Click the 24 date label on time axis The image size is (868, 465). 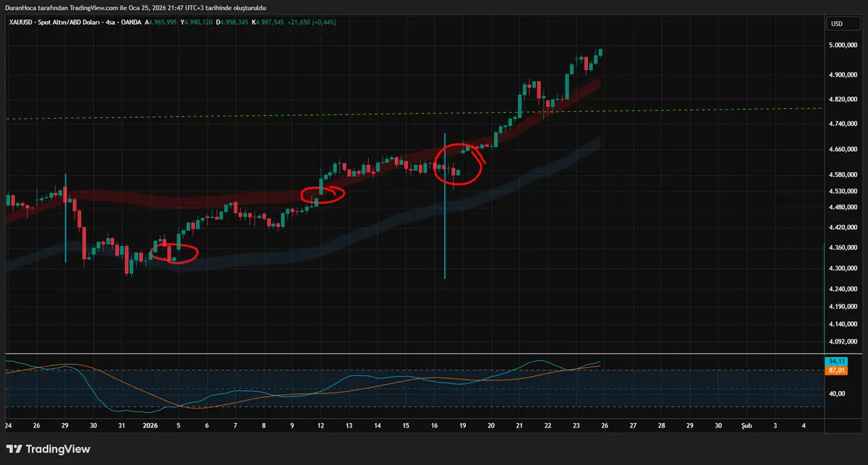click(8, 426)
